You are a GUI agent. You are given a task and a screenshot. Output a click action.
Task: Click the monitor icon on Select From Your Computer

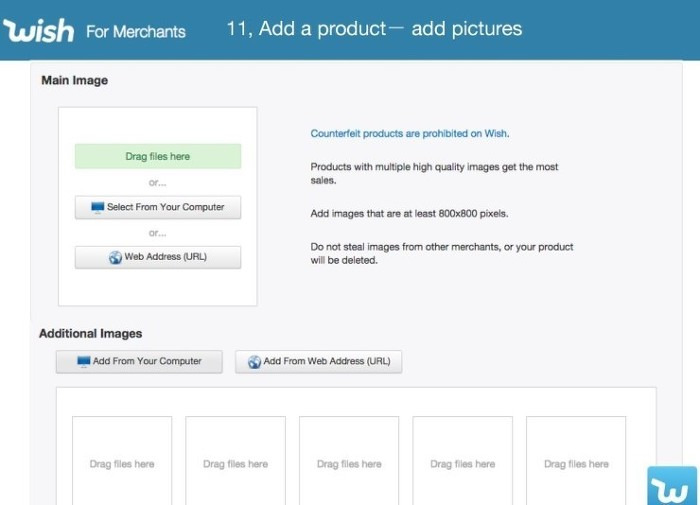(97, 207)
